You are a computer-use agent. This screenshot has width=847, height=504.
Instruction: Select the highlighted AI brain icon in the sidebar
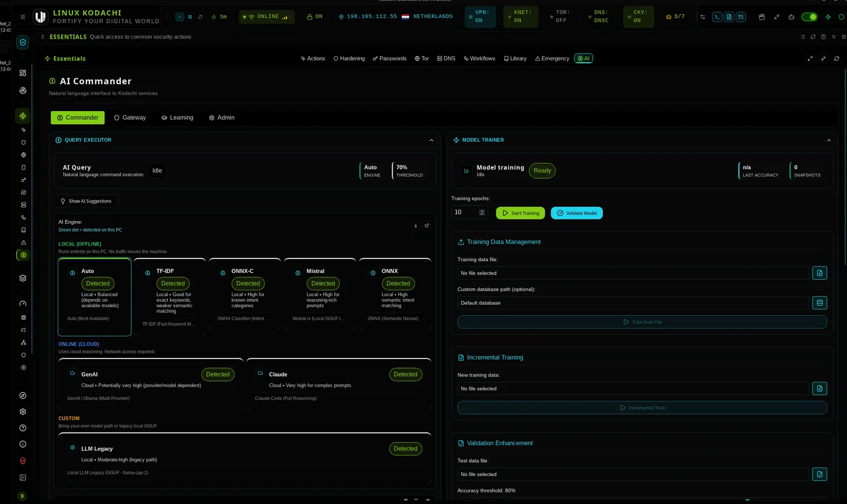pyautogui.click(x=23, y=255)
